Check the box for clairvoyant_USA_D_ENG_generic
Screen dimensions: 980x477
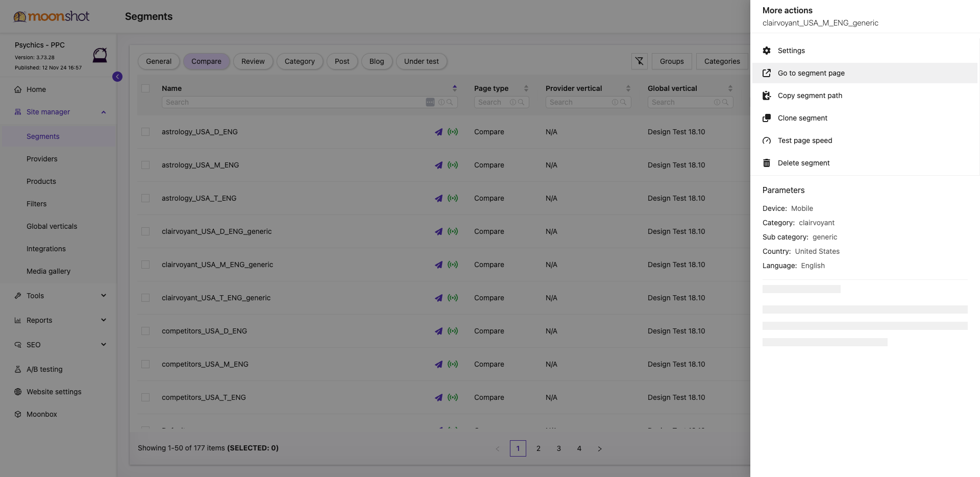(x=145, y=231)
